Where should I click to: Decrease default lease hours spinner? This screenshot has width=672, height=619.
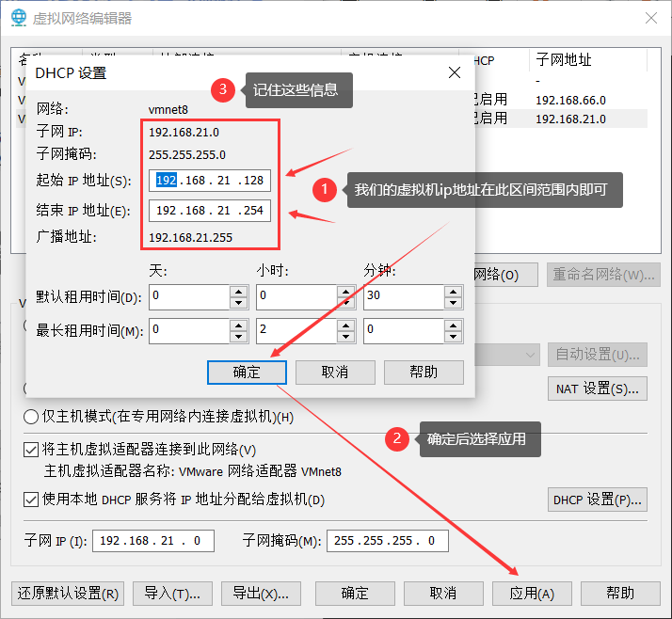pos(345,302)
